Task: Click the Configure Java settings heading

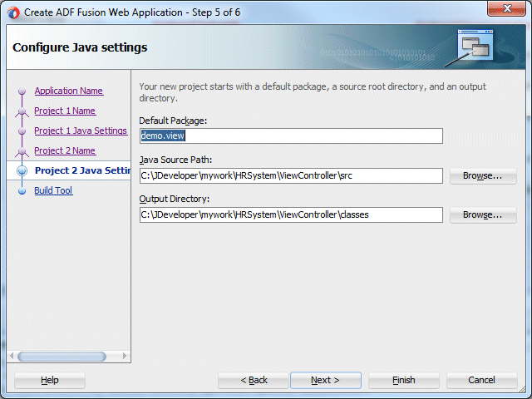Action: (80, 47)
